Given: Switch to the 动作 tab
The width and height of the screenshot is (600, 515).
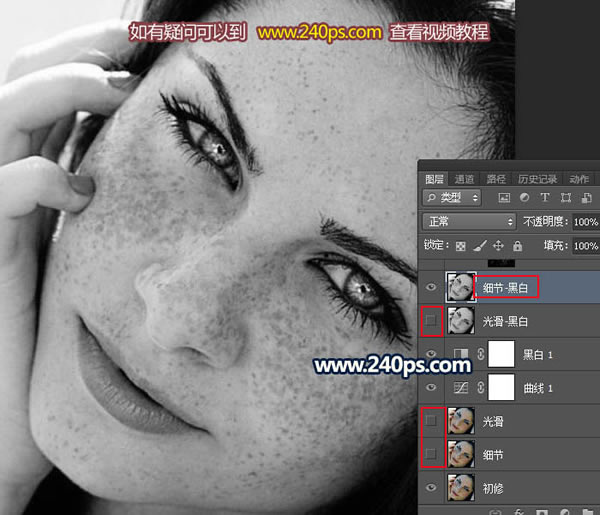Looking at the screenshot, I should point(579,179).
